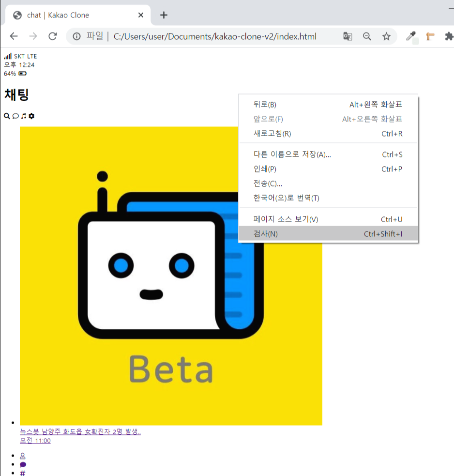The height and width of the screenshot is (476, 454).
Task: Open a new tab with the plus button
Action: (164, 15)
